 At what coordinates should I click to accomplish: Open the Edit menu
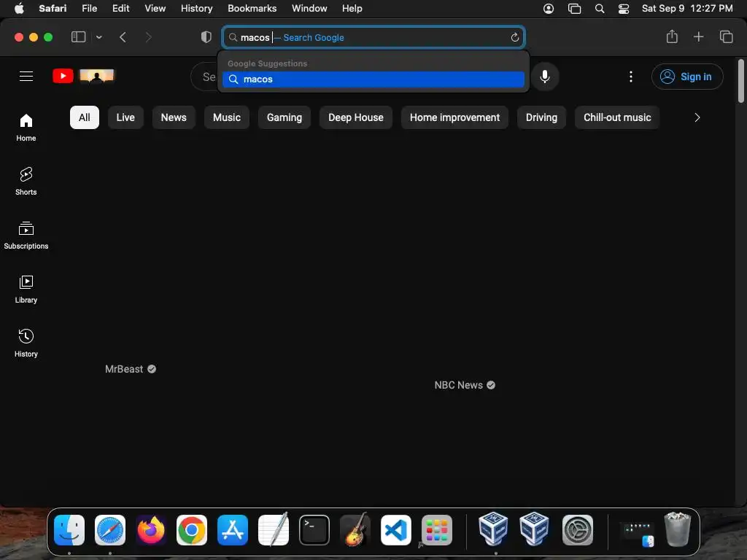pos(120,8)
